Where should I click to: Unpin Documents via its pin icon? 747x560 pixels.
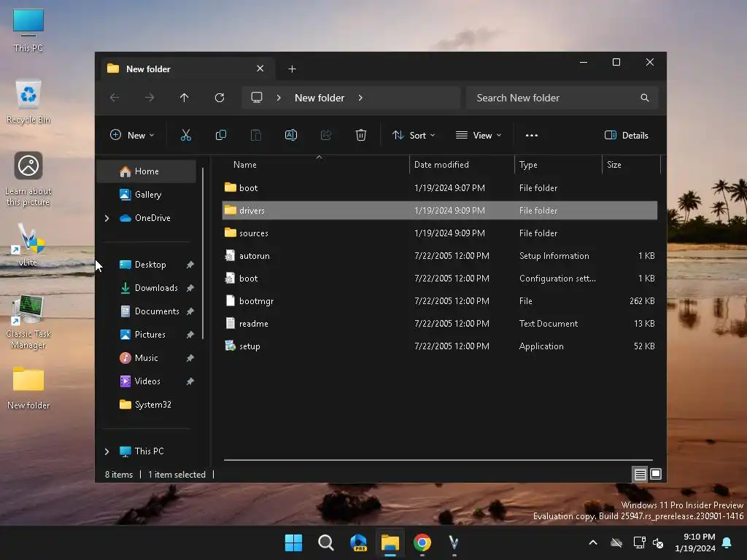(x=190, y=311)
